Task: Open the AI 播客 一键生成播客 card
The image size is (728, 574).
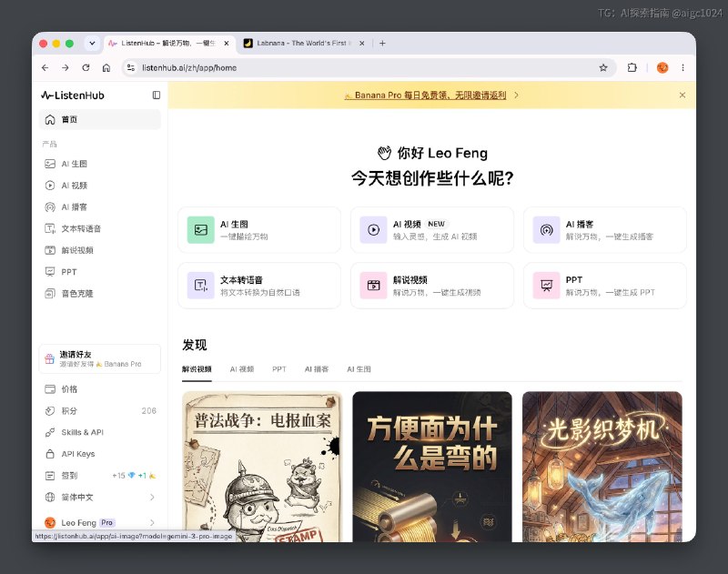Action: [605, 230]
